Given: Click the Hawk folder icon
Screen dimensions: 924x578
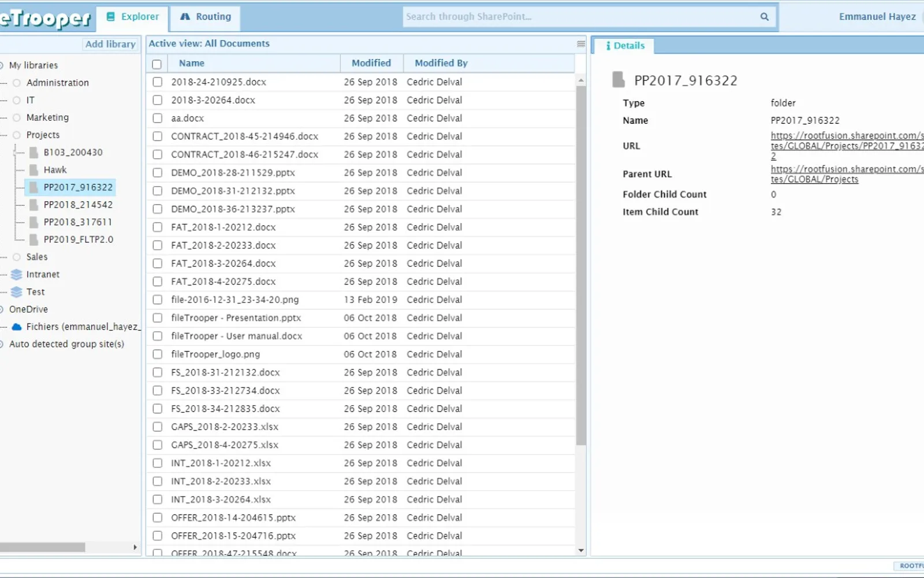Looking at the screenshot, I should point(34,170).
